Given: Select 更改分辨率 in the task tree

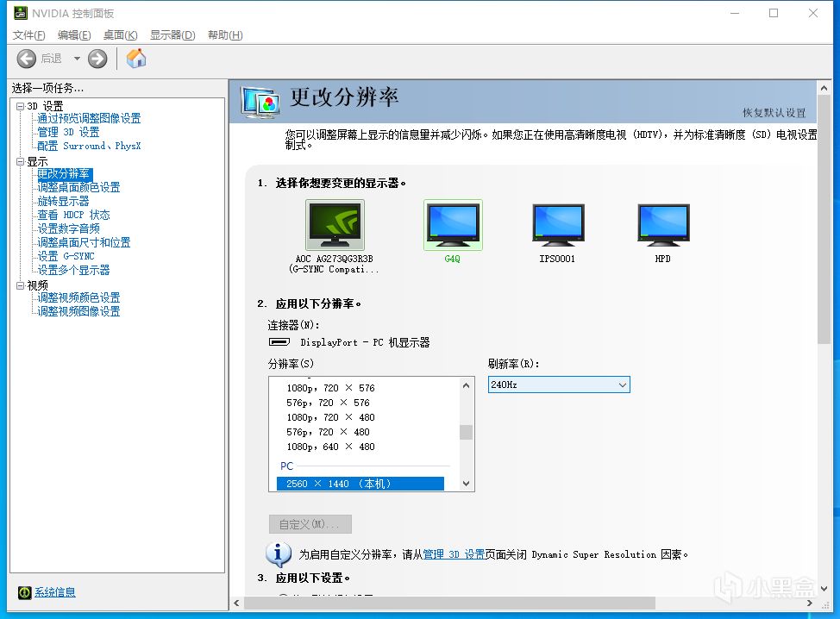Looking at the screenshot, I should [65, 173].
